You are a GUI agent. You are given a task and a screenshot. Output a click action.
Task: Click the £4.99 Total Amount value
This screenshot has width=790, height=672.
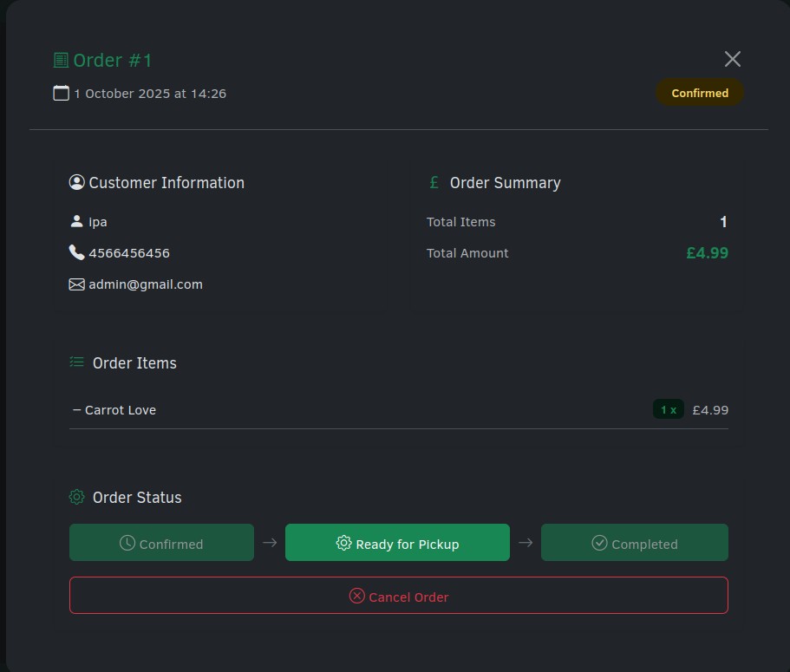point(707,253)
